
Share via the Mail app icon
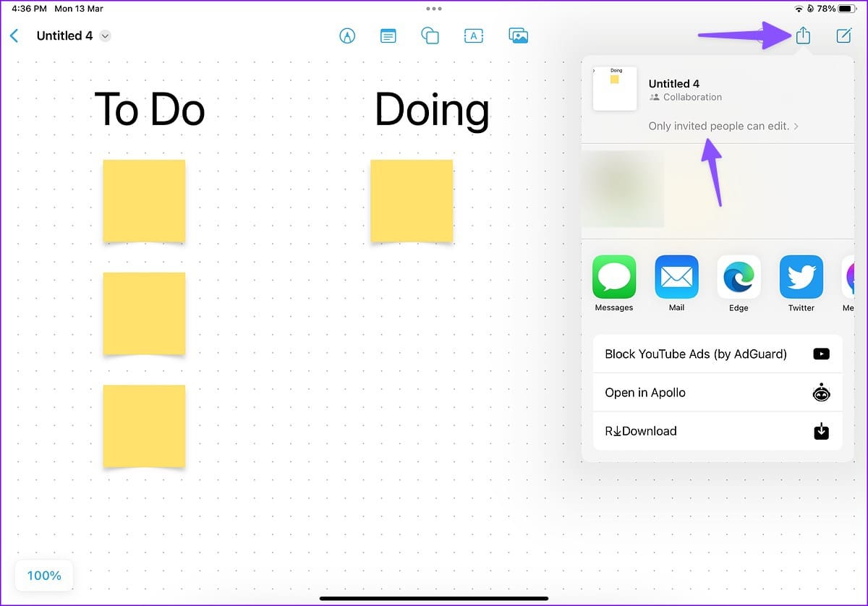(676, 277)
